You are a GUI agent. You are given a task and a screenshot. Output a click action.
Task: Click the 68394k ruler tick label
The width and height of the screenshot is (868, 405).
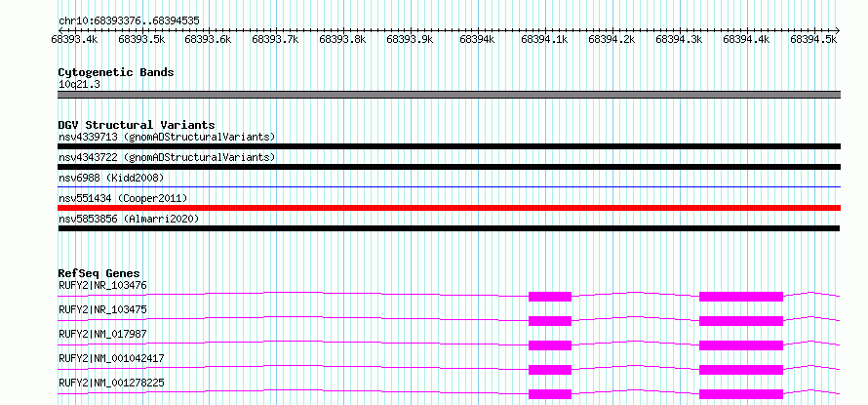click(477, 39)
